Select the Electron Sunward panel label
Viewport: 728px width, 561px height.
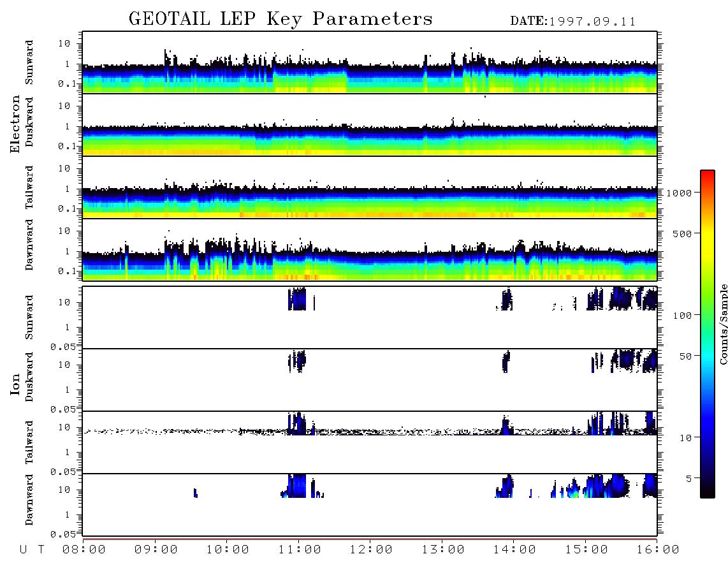(29, 62)
